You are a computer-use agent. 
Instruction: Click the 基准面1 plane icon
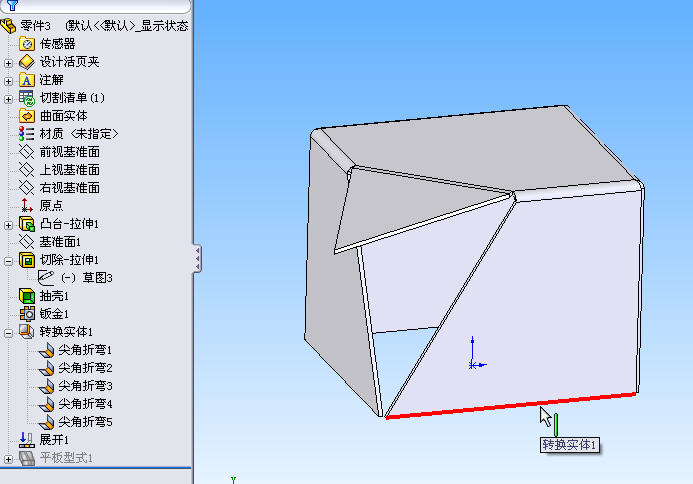coord(27,242)
